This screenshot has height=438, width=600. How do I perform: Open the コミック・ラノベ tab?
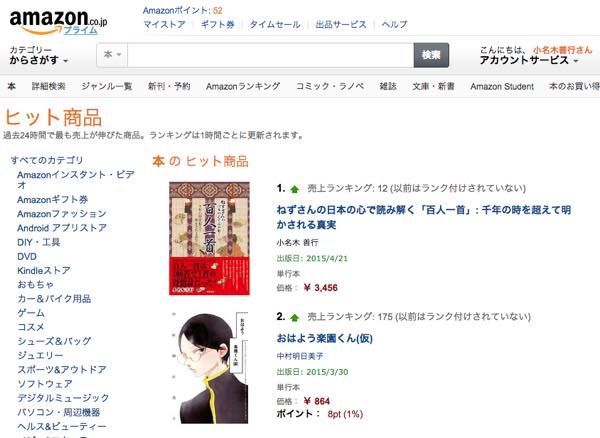(x=330, y=86)
